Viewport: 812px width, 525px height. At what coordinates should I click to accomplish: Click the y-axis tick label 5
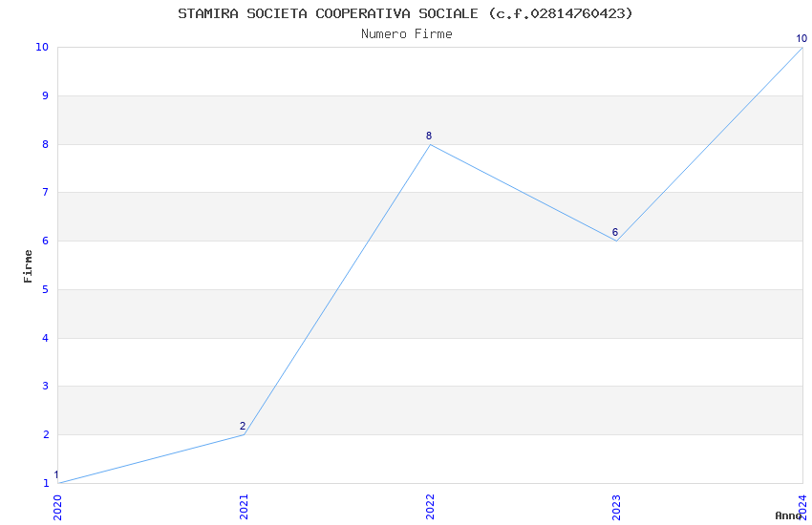click(46, 289)
